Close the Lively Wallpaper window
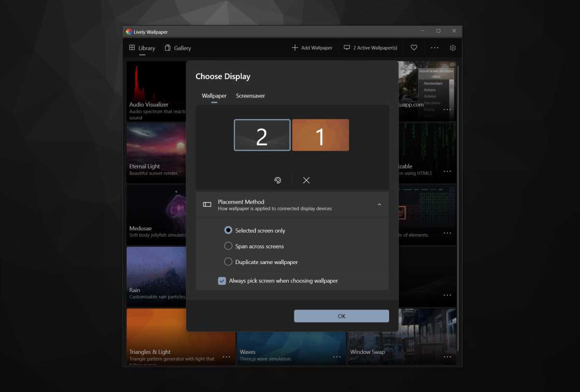The height and width of the screenshot is (392, 580). tap(454, 31)
